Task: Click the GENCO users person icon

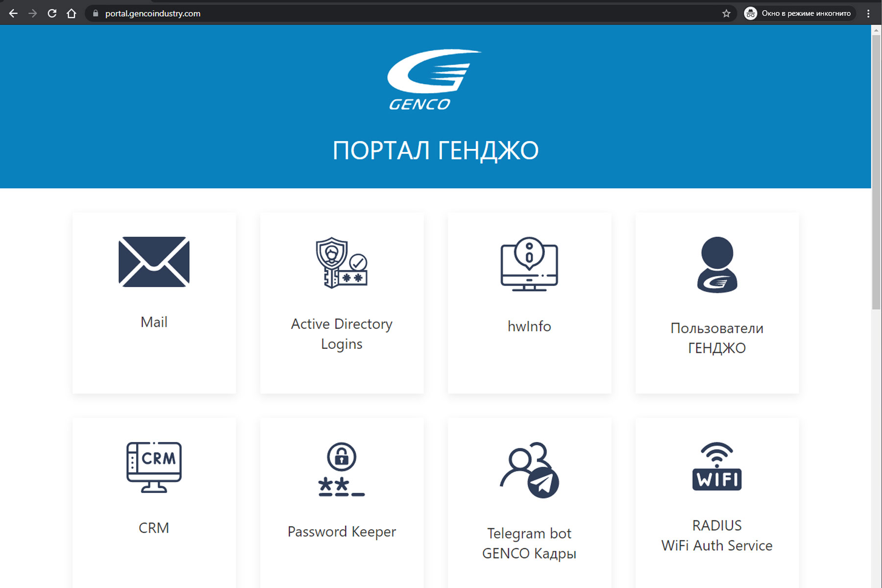Action: click(717, 265)
